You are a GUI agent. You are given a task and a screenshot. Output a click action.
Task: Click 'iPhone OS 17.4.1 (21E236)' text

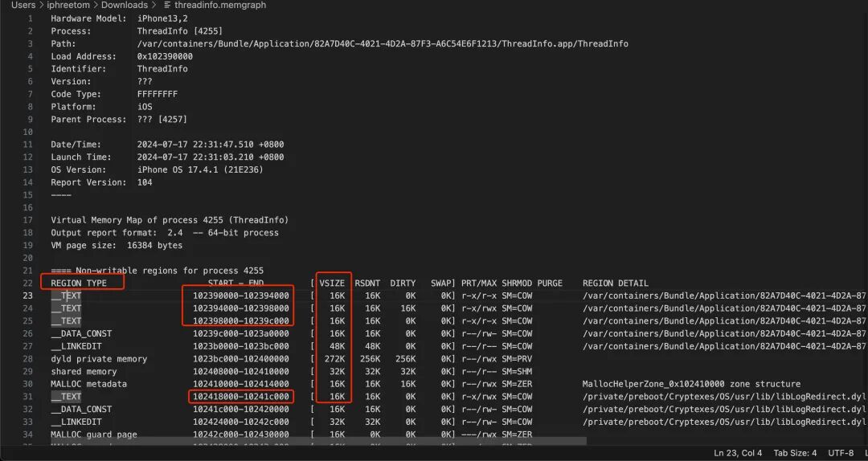[x=200, y=170]
